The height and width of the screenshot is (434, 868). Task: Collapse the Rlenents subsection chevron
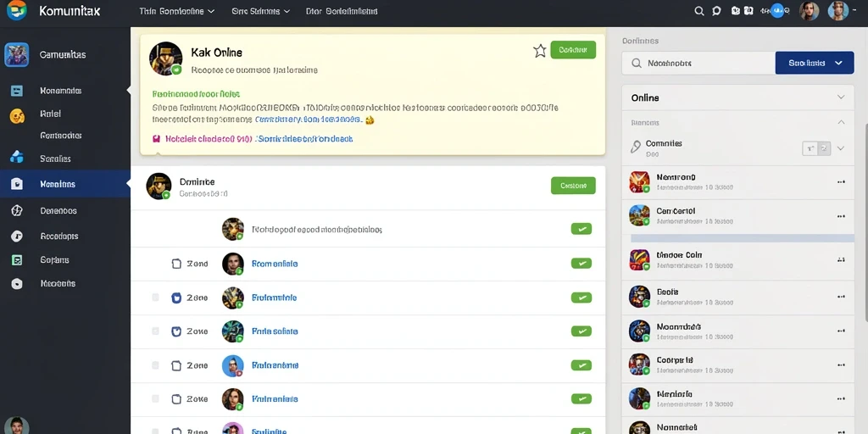tap(841, 122)
